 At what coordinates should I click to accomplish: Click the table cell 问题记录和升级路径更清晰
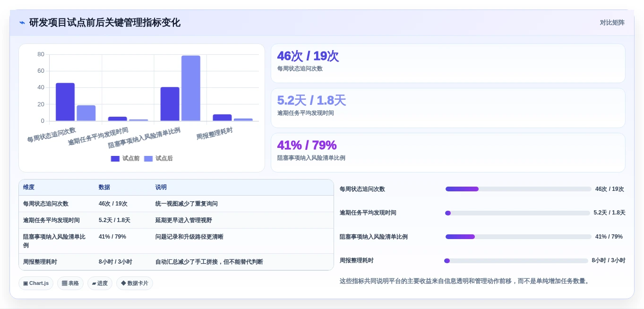(189, 237)
